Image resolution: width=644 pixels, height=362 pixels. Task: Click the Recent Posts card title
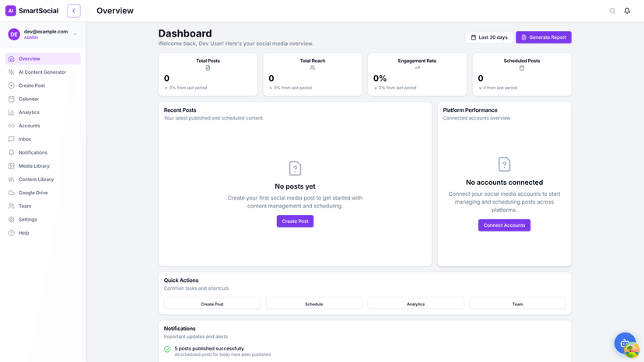(180, 110)
